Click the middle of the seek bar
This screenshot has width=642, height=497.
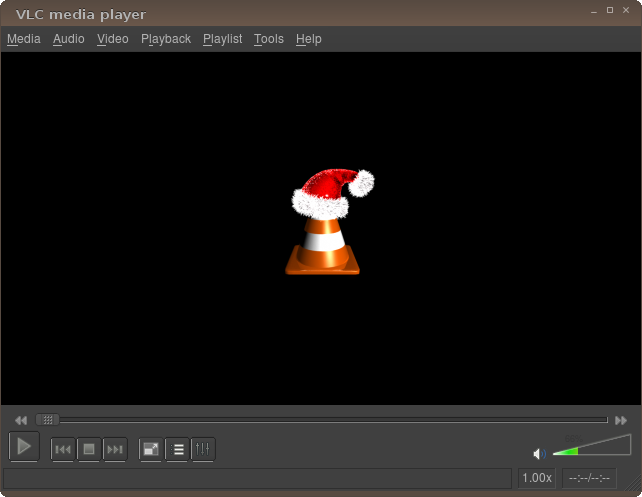[x=322, y=420]
